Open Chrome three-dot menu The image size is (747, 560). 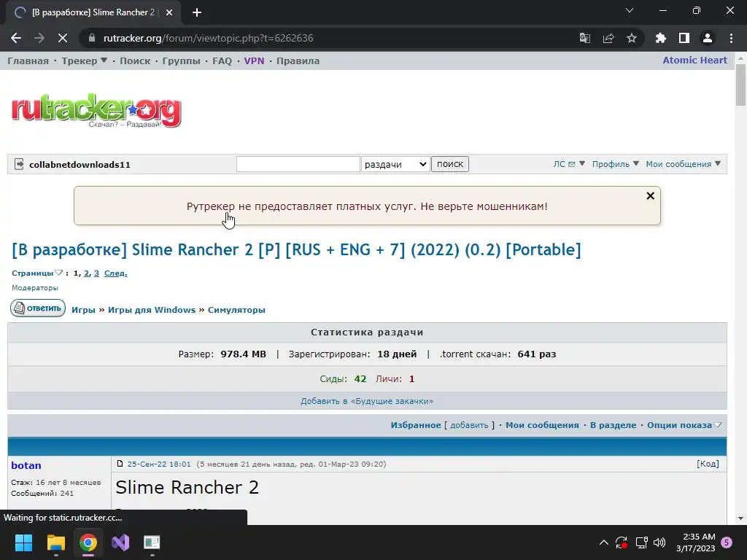coord(731,38)
